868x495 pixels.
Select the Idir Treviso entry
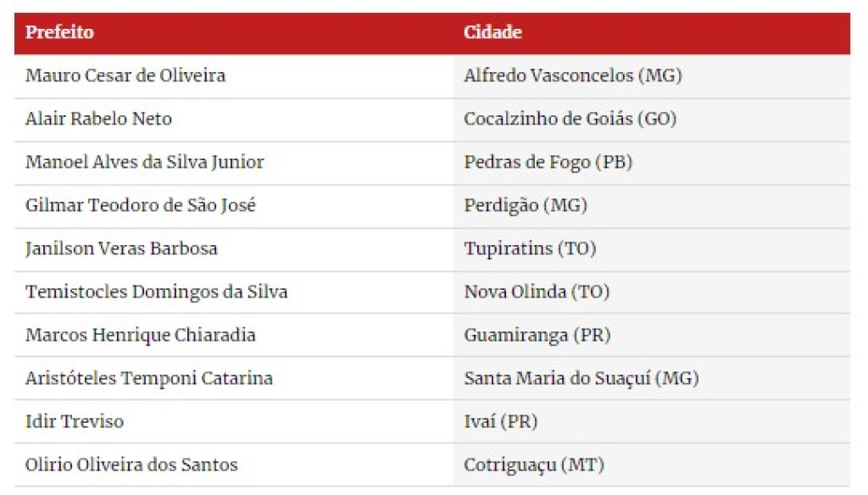pos(75,420)
